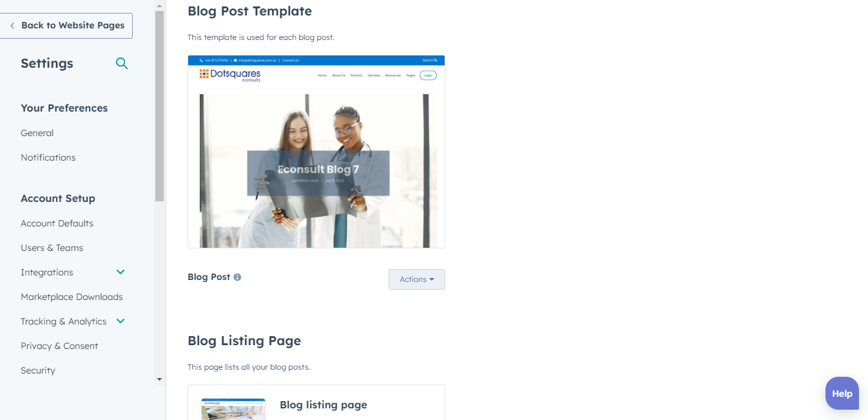The image size is (868, 420).
Task: Click the Blog Post Template heading
Action: 250,11
